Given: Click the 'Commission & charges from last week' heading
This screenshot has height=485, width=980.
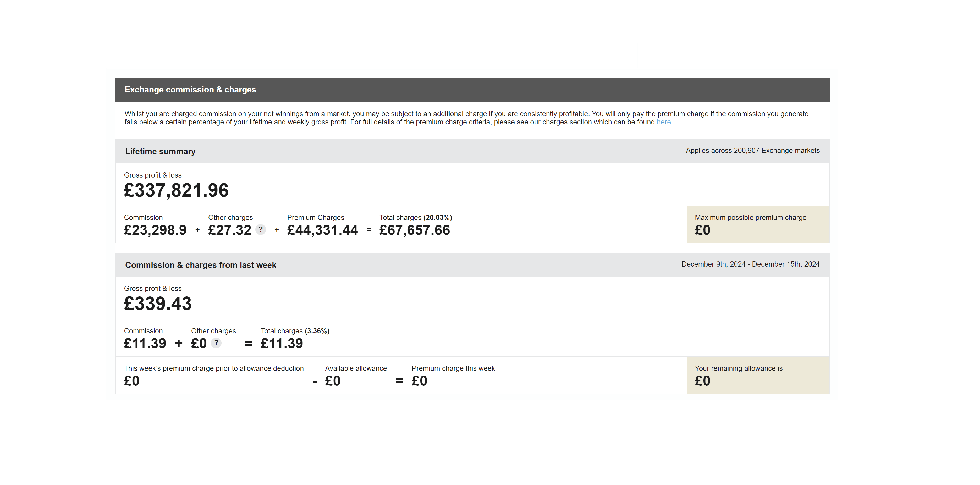Looking at the screenshot, I should pyautogui.click(x=201, y=265).
